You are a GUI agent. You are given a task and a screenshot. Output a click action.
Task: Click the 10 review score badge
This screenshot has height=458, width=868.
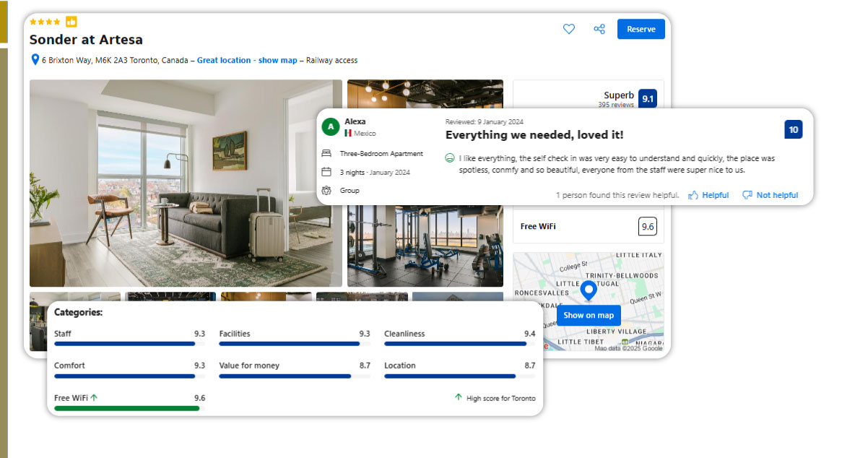click(793, 130)
